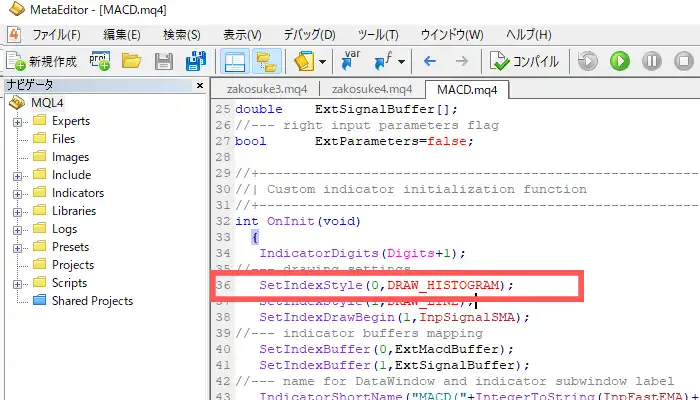Select the Presets folder
The height and width of the screenshot is (400, 700).
tap(70, 246)
